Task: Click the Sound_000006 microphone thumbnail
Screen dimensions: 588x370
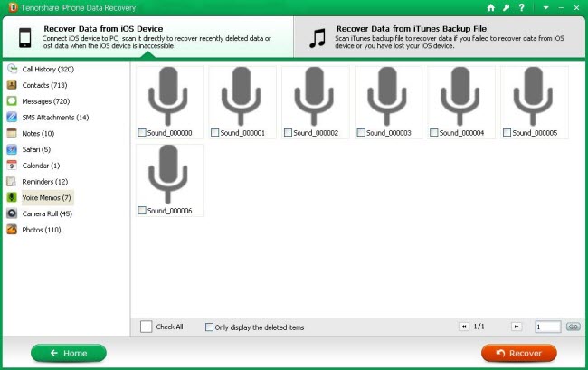Action: click(168, 174)
